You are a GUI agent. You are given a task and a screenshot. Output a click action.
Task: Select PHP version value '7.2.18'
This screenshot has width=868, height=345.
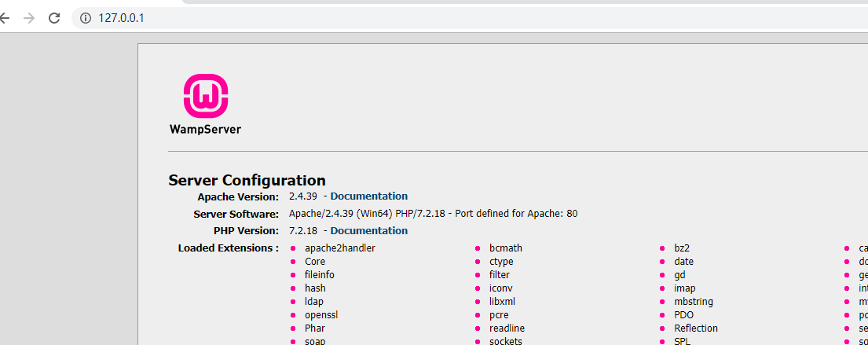[x=302, y=230]
